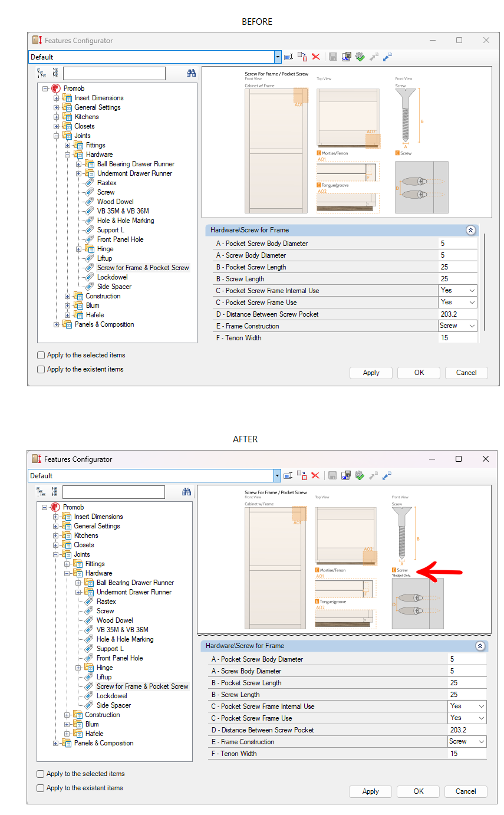Screen dimensions: 504x815
Task: Click the save-all disk icon in AFTER window
Action: click(346, 475)
